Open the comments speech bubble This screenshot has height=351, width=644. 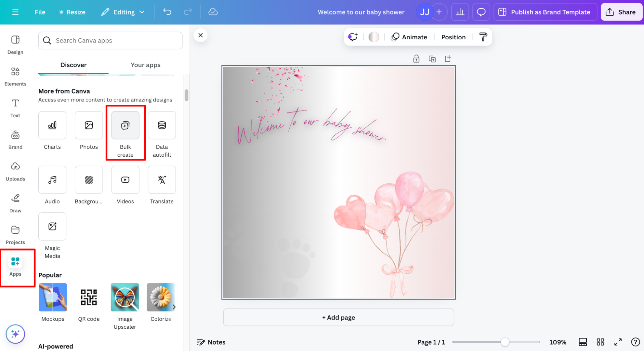point(481,12)
